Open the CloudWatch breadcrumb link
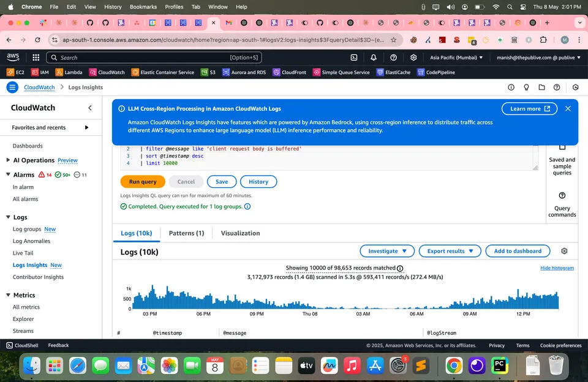 coord(39,88)
